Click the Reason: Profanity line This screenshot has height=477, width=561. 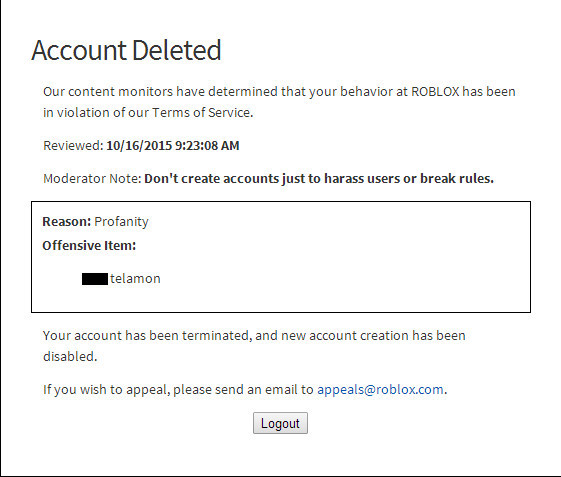(x=96, y=222)
